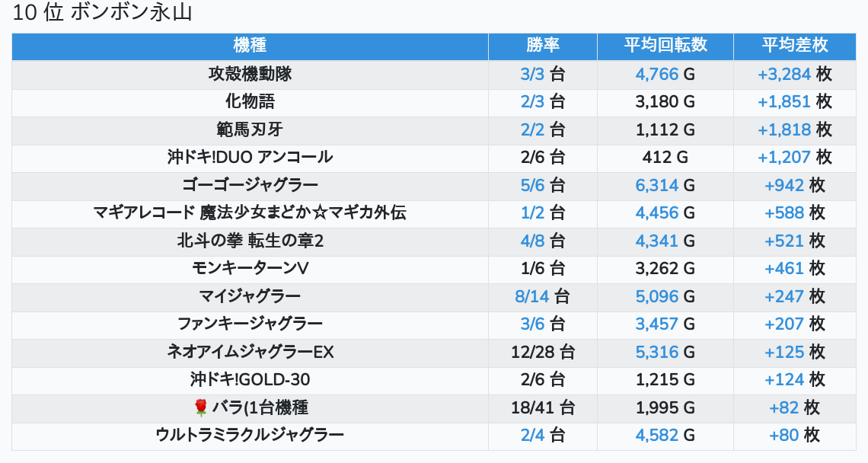Click the +125 difference for ネオアイムジャグラーEX
The image size is (868, 463).
click(x=784, y=353)
